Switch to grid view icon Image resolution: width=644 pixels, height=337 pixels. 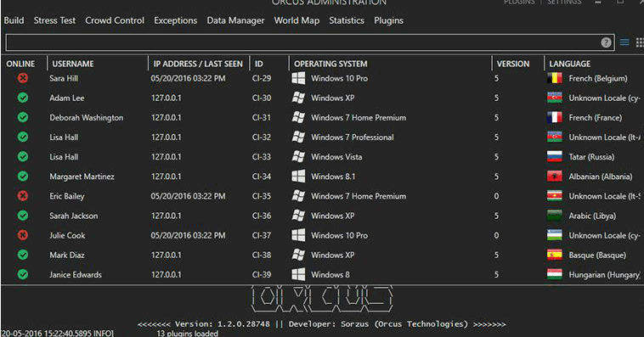point(640,42)
